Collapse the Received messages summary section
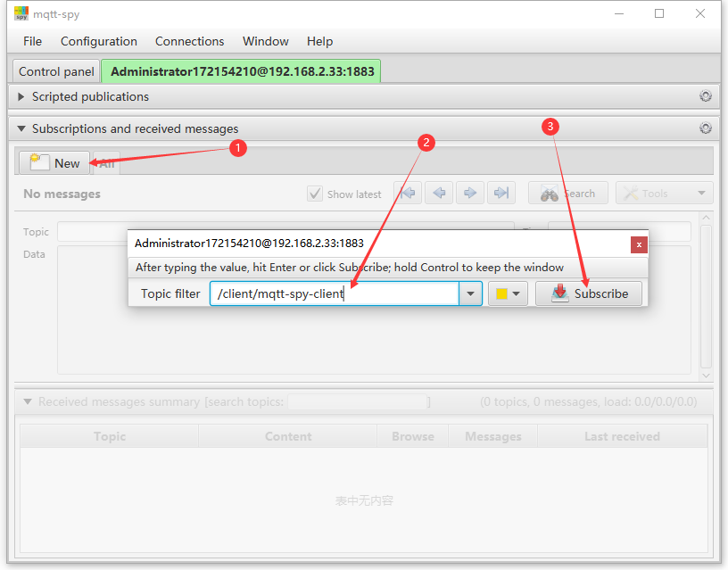This screenshot has height=570, width=728. point(28,401)
